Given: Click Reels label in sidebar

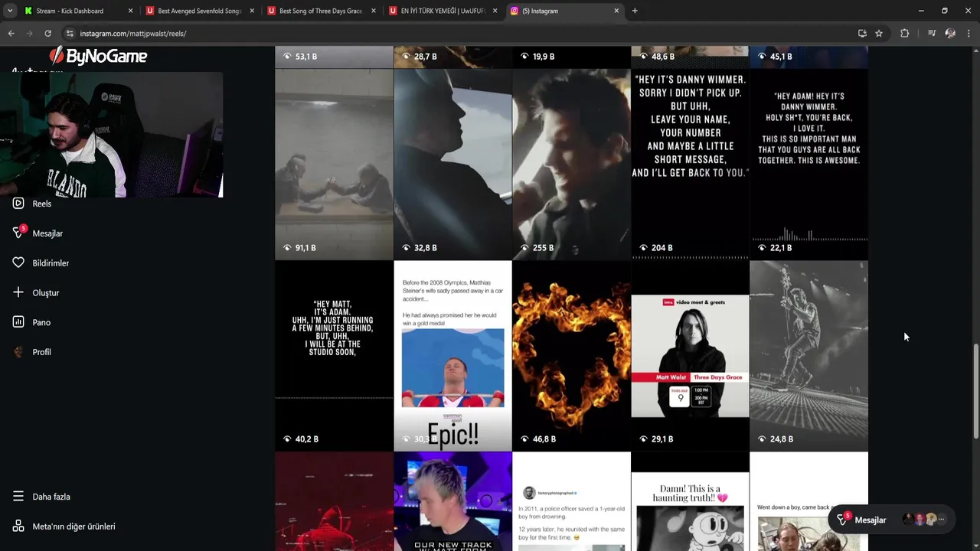Looking at the screenshot, I should tap(42, 204).
